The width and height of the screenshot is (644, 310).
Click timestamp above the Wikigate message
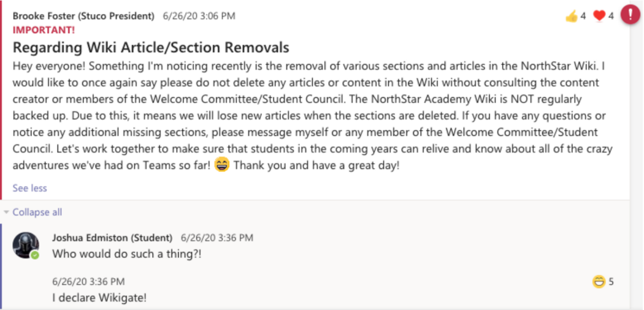88,282
